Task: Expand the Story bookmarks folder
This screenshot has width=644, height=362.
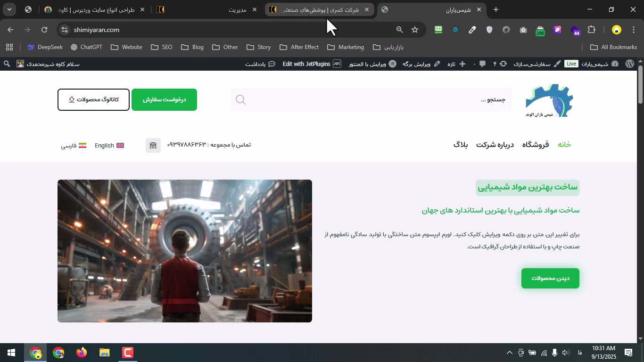Action: (x=259, y=47)
